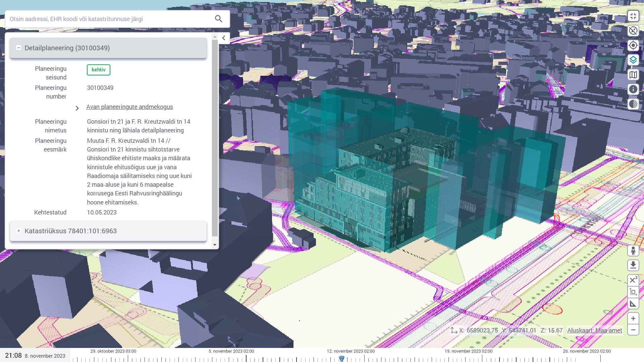The width and height of the screenshot is (644, 362).
Task: Click the blue timeline marker handle
Action: (x=341, y=359)
